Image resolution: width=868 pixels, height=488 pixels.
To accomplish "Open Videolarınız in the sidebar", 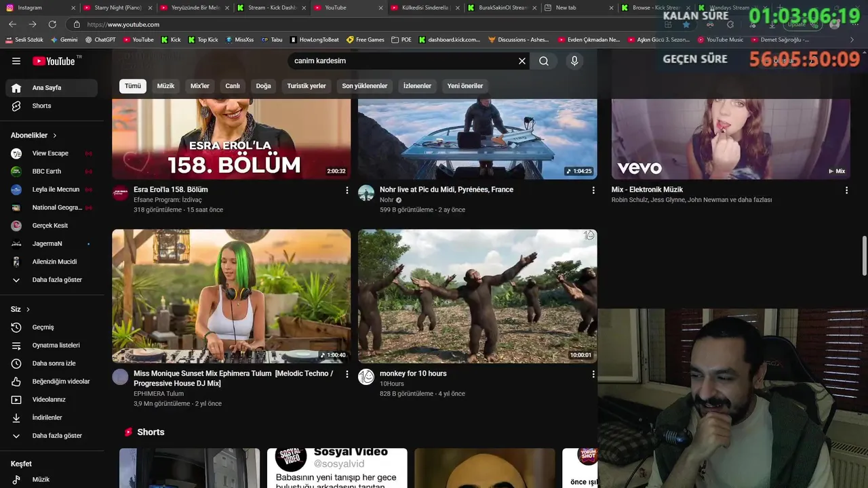I will 52,399.
